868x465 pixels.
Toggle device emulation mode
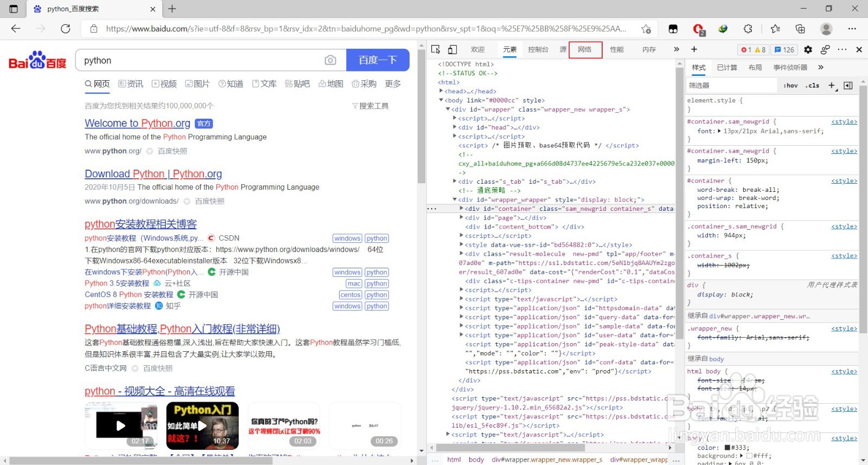[x=452, y=49]
